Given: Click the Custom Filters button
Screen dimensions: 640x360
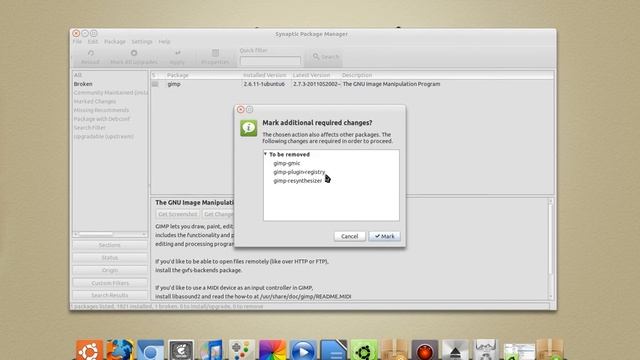Looking at the screenshot, I should (x=110, y=283).
